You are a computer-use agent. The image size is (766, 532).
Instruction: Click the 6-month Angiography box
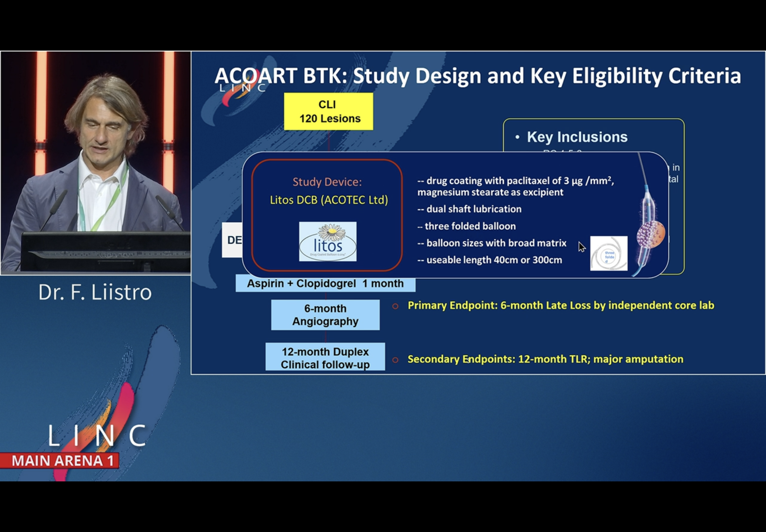[x=325, y=315]
